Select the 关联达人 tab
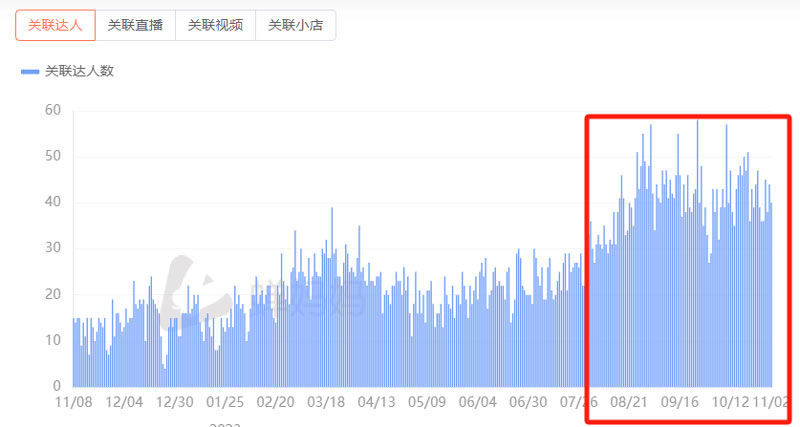 coord(55,26)
